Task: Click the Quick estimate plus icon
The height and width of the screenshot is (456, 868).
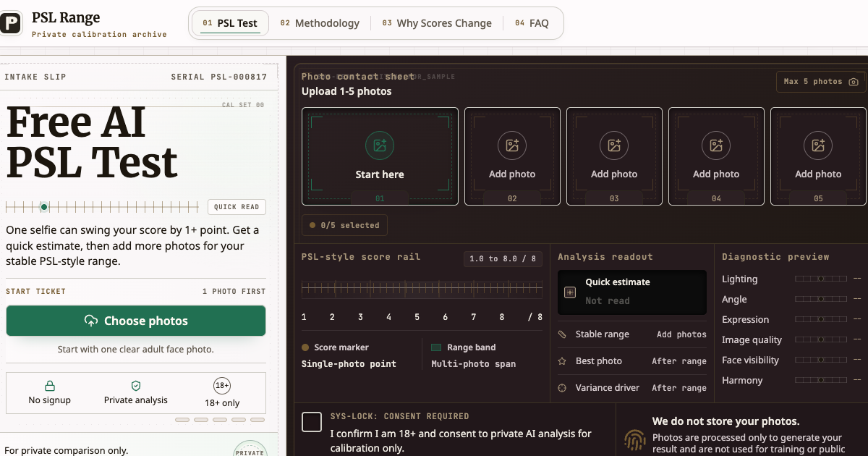Action: [570, 292]
